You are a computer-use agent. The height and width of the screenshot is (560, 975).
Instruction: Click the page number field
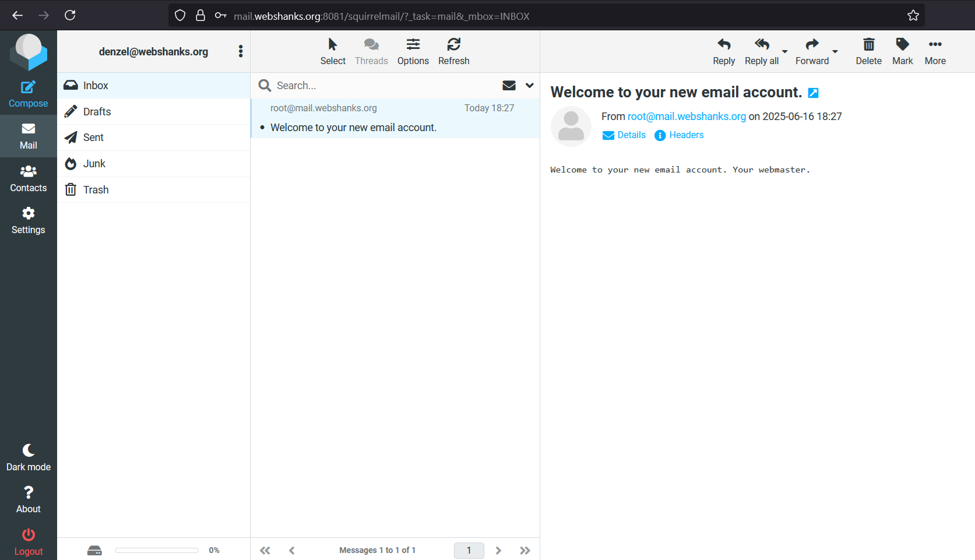point(469,551)
